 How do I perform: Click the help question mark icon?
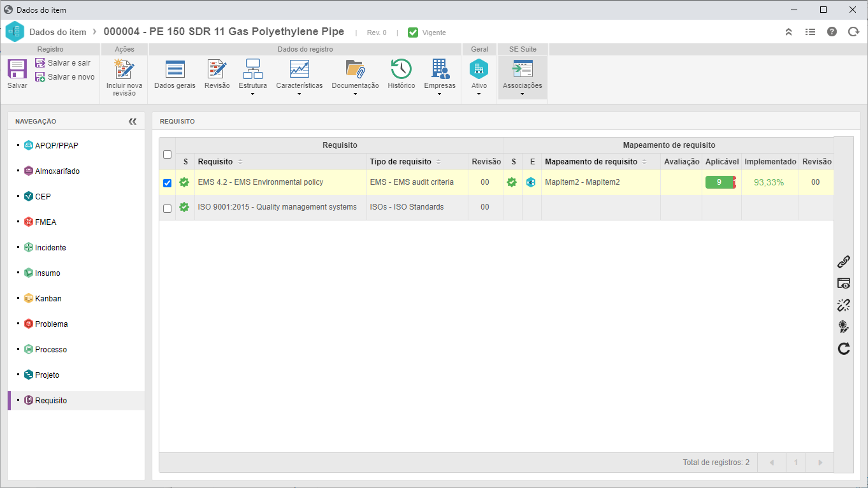tap(832, 32)
